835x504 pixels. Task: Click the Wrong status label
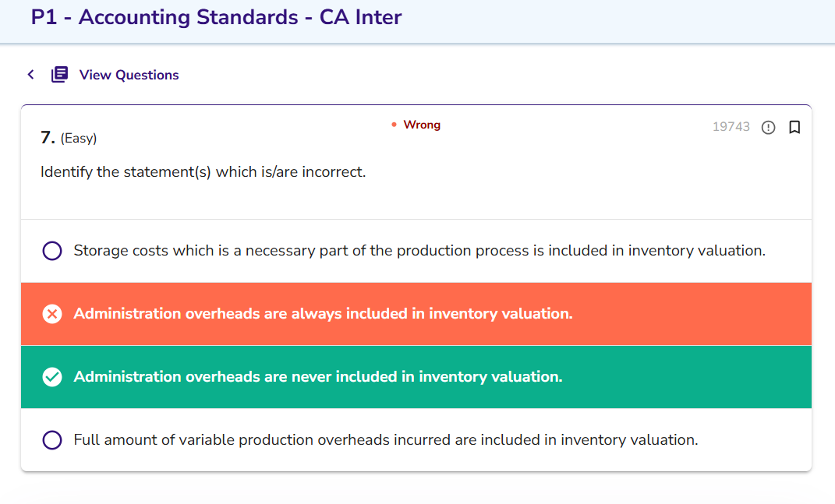[422, 125]
